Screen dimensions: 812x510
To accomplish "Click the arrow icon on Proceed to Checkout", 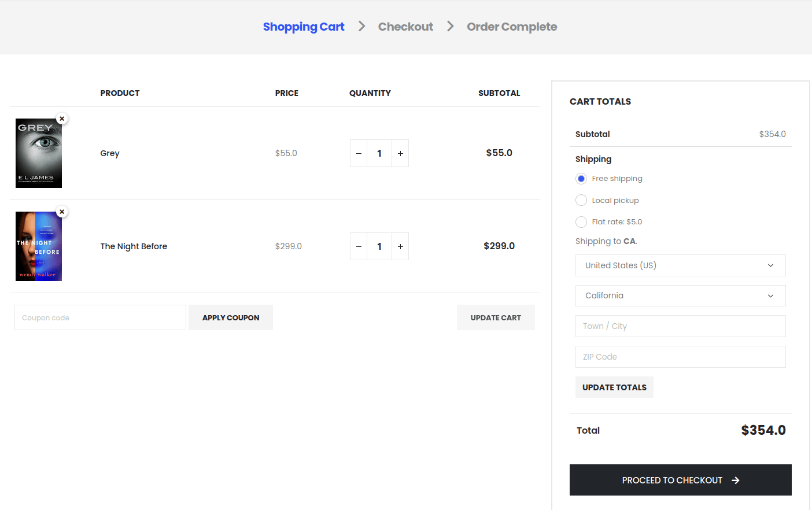I will [735, 480].
